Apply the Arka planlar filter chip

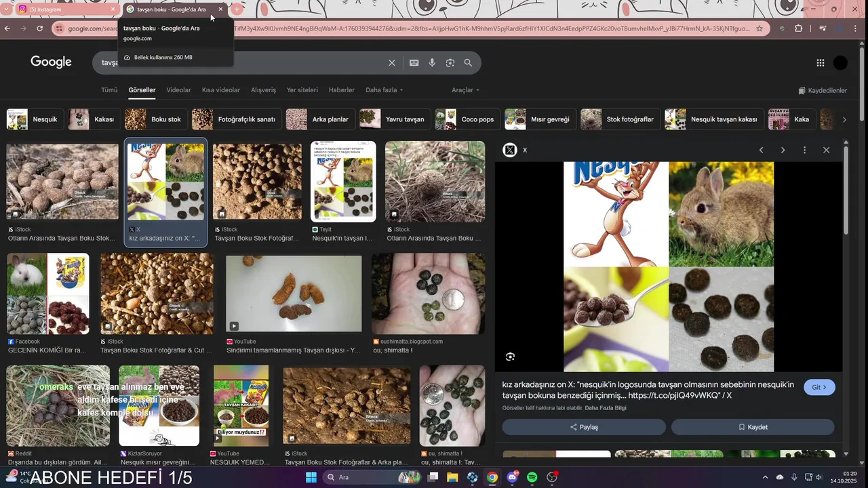(x=320, y=119)
